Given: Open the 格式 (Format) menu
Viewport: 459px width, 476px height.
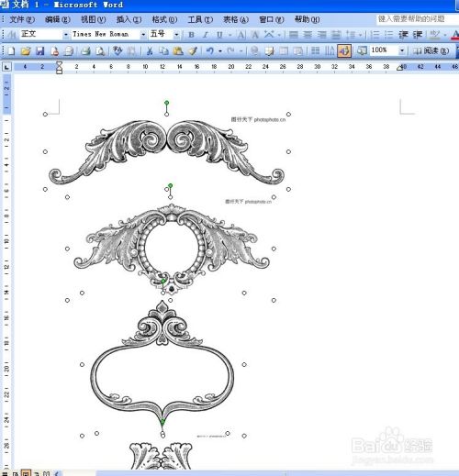Looking at the screenshot, I should coord(164,19).
